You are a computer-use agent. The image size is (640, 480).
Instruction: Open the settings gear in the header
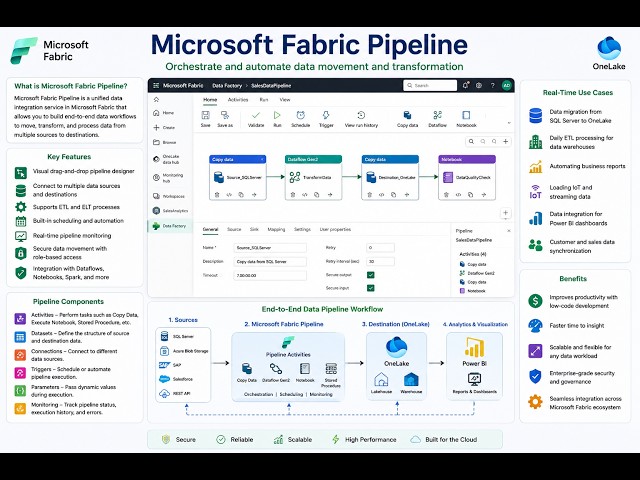click(x=479, y=86)
